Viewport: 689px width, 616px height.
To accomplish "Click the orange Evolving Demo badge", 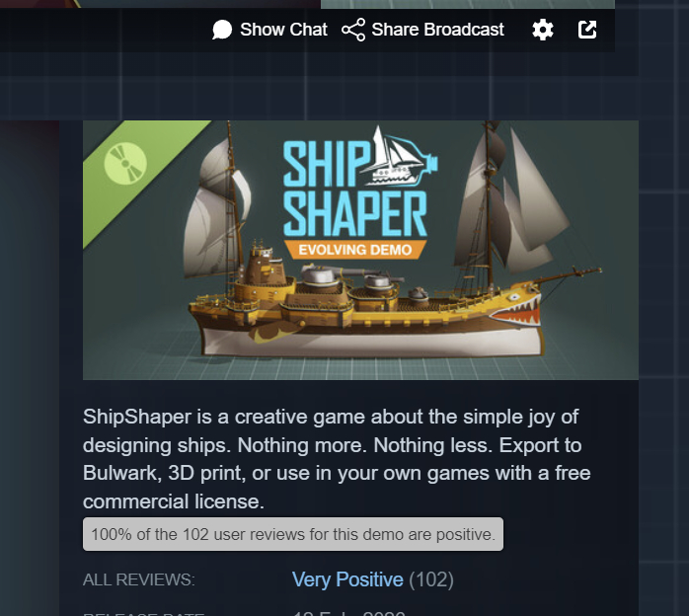I will 355,250.
